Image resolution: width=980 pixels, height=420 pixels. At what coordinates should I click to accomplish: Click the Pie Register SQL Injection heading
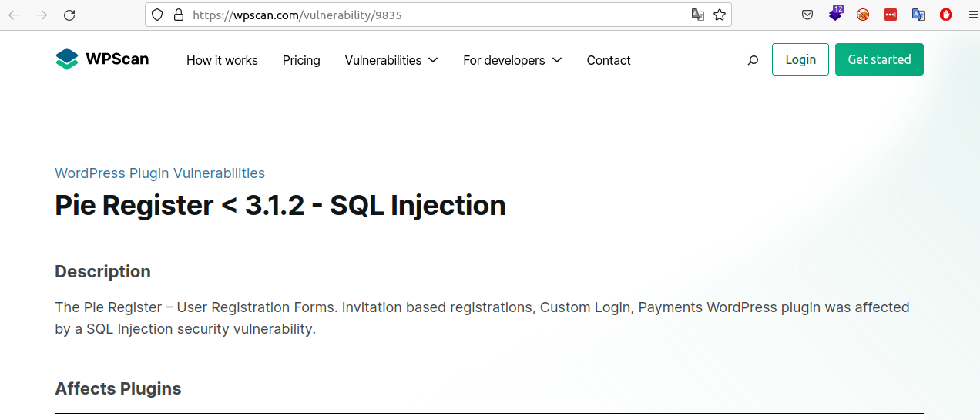point(280,206)
